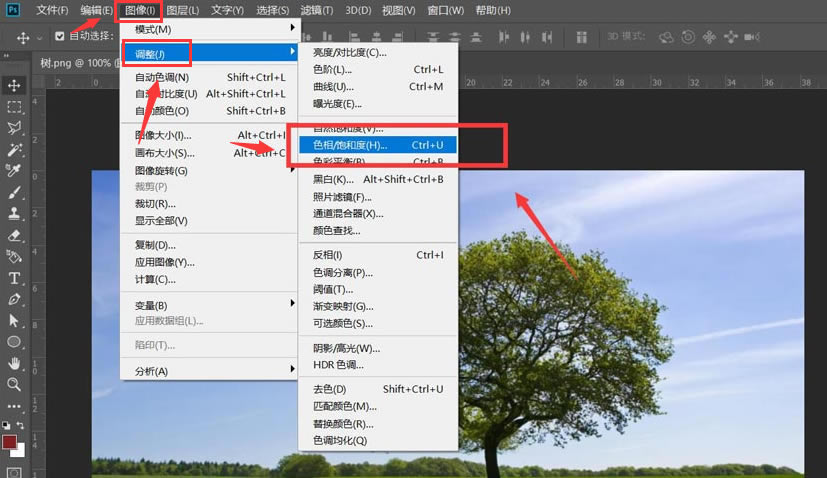Open the 编辑(E) menu
This screenshot has height=478, width=827.
[x=97, y=10]
